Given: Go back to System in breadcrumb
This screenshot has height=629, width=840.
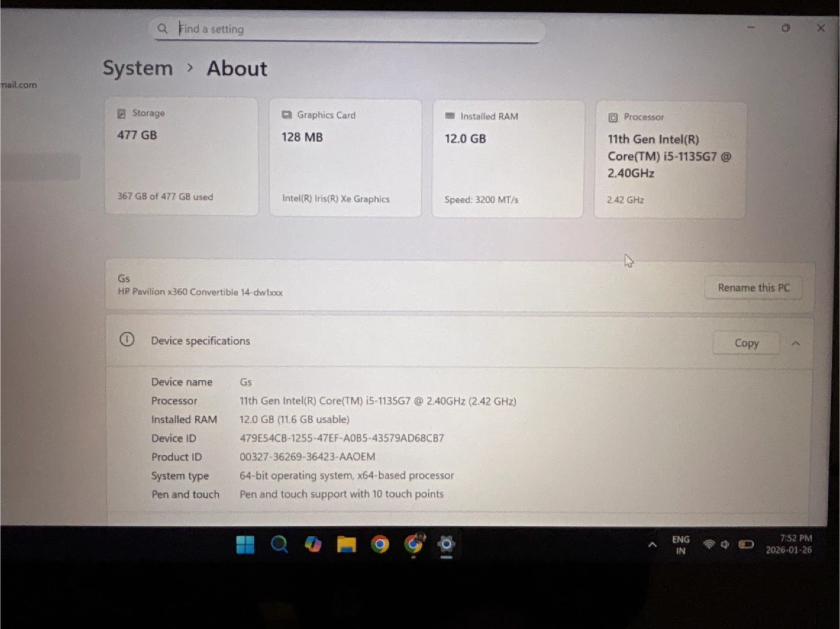Looking at the screenshot, I should click(138, 68).
